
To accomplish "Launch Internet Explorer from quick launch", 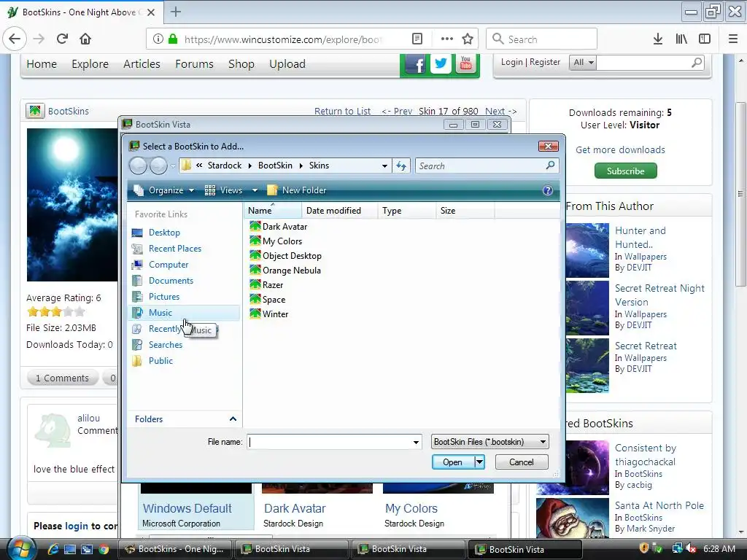I will (53, 549).
